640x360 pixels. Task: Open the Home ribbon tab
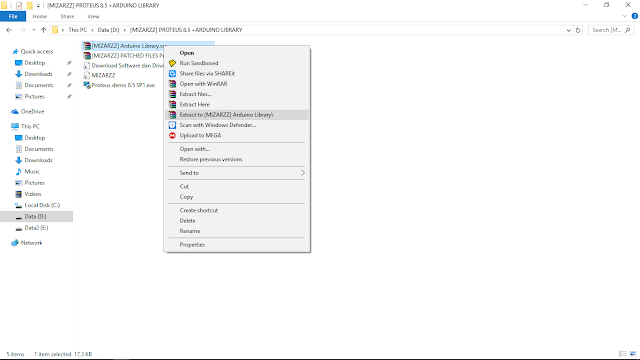(x=40, y=16)
